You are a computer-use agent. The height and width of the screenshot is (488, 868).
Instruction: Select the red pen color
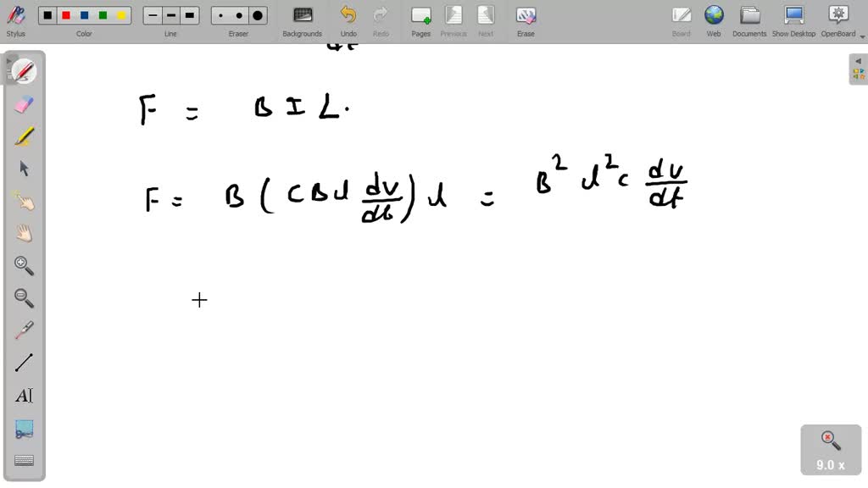(66, 14)
